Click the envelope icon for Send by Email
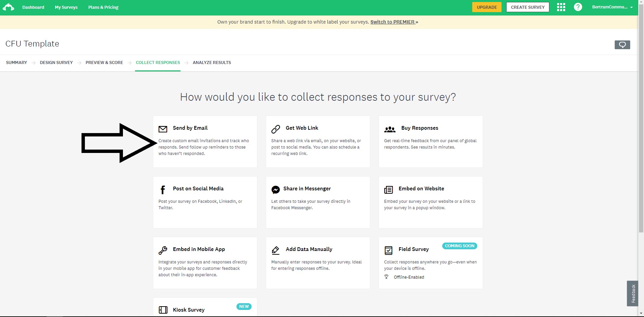Screen dimensions: 644x317 click(x=163, y=129)
